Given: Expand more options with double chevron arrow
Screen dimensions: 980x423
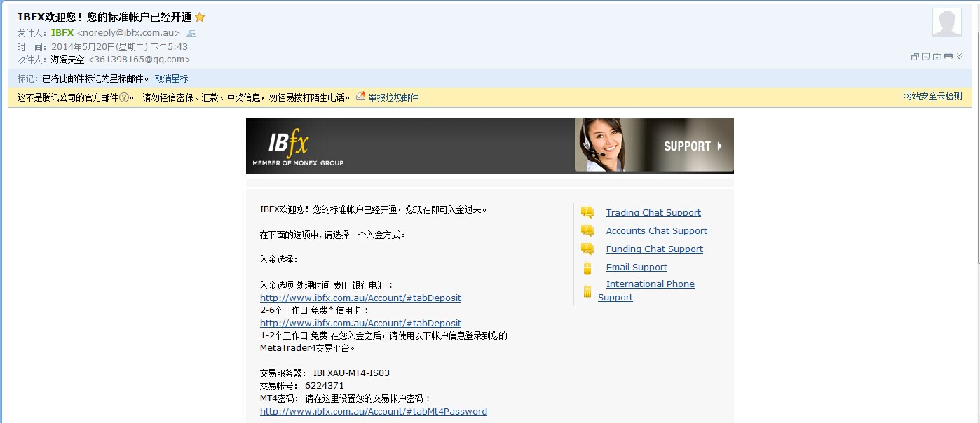Looking at the screenshot, I should tap(960, 57).
